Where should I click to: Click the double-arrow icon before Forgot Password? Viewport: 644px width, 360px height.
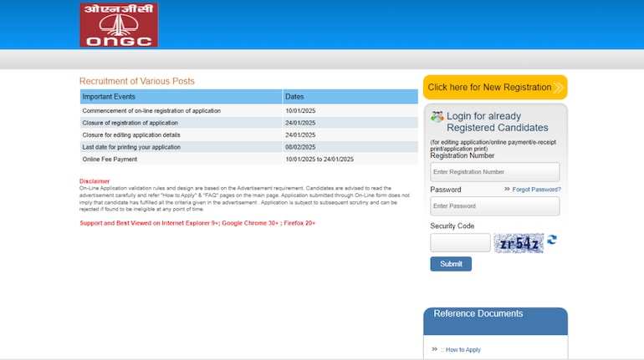coord(507,190)
